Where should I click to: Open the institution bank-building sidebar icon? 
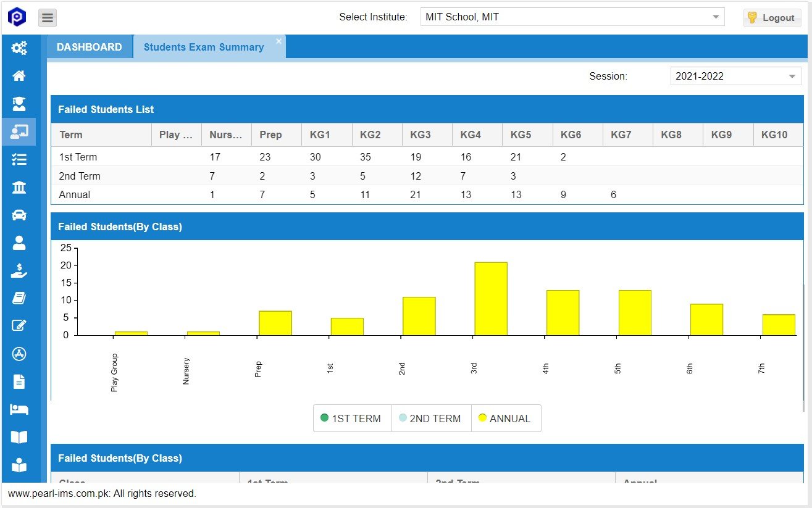coord(19,187)
